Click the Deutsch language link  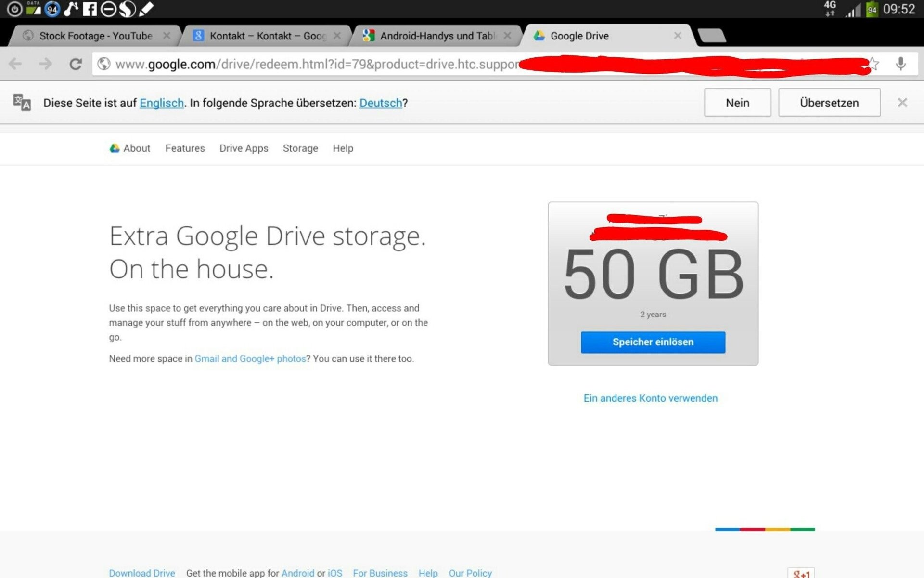381,103
